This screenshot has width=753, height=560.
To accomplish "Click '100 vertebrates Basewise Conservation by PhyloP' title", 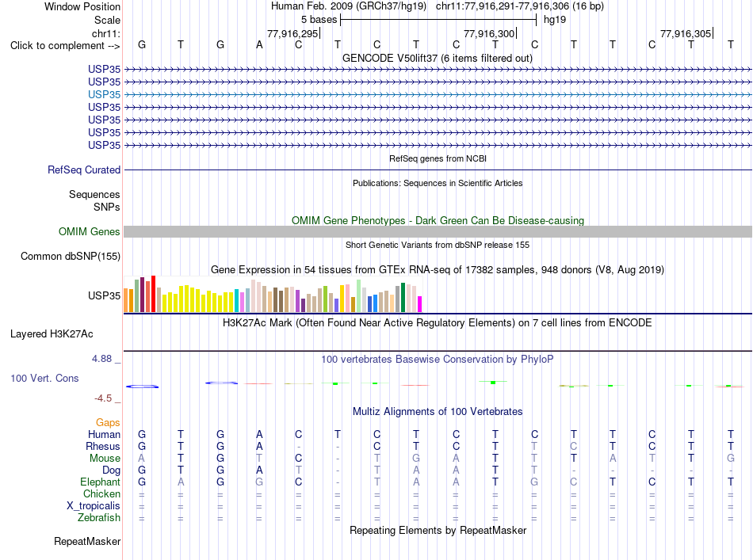I will click(437, 359).
